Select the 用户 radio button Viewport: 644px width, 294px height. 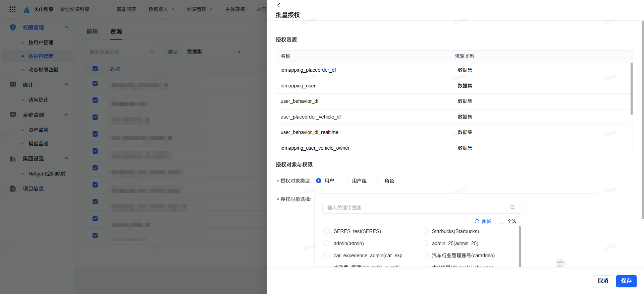[x=319, y=181]
